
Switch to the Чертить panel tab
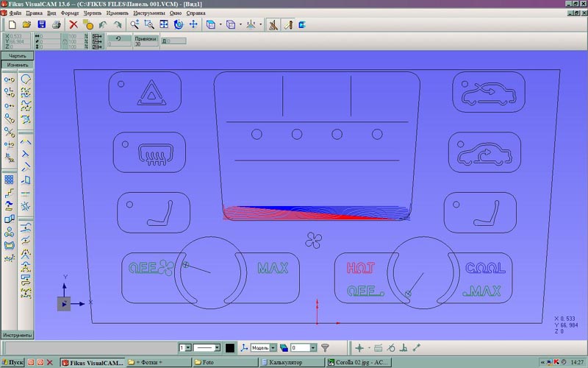pyautogui.click(x=16, y=56)
